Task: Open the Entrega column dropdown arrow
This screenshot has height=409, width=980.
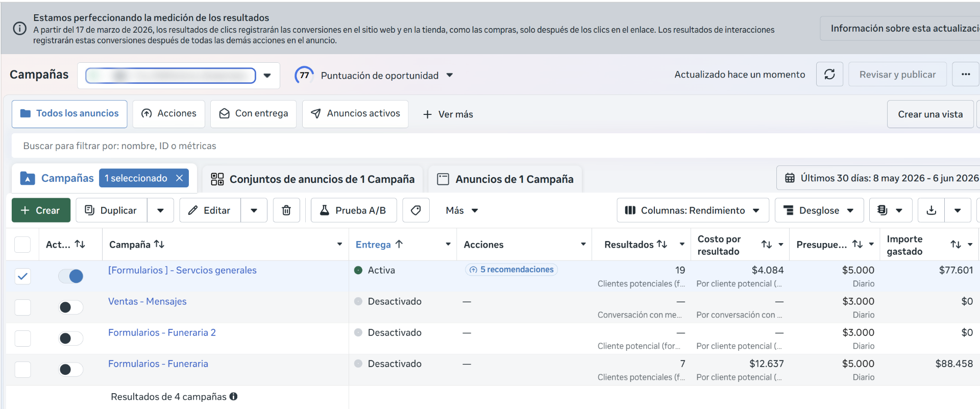Action: pyautogui.click(x=448, y=244)
